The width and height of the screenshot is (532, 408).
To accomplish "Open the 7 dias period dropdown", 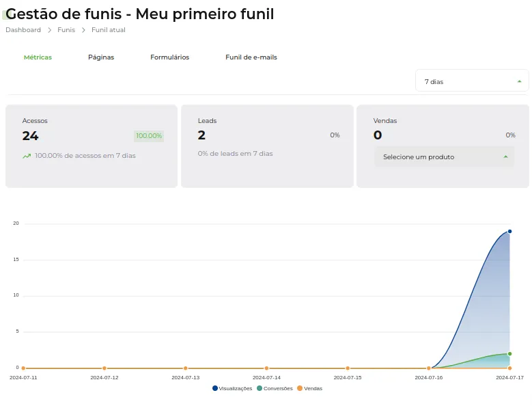I will (x=472, y=81).
